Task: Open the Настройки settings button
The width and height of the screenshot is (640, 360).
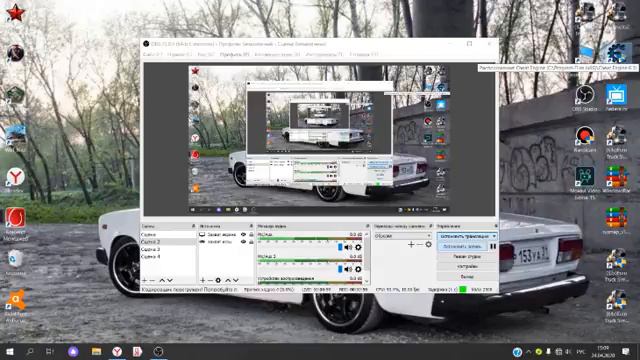Action: pyautogui.click(x=467, y=267)
